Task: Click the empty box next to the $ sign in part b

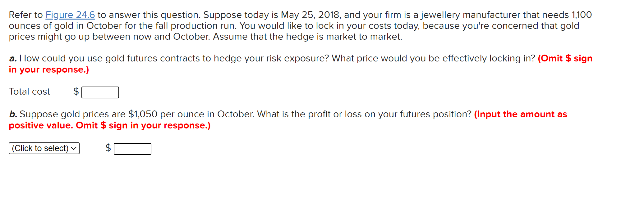Action: coord(132,149)
